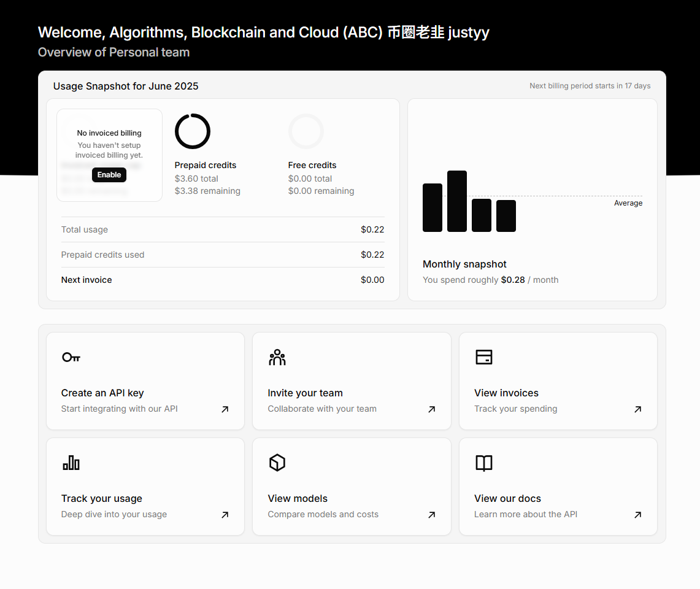
Task: Click the bar chart usage icon
Action: point(71,463)
